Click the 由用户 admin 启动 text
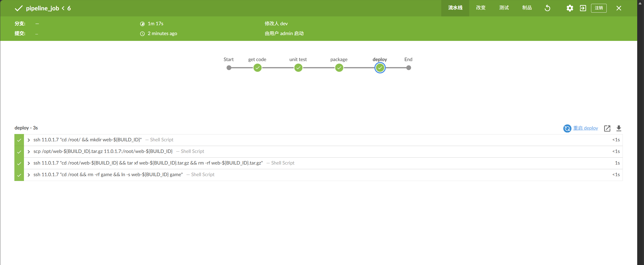Viewport: 644px width, 265px height. (x=284, y=33)
